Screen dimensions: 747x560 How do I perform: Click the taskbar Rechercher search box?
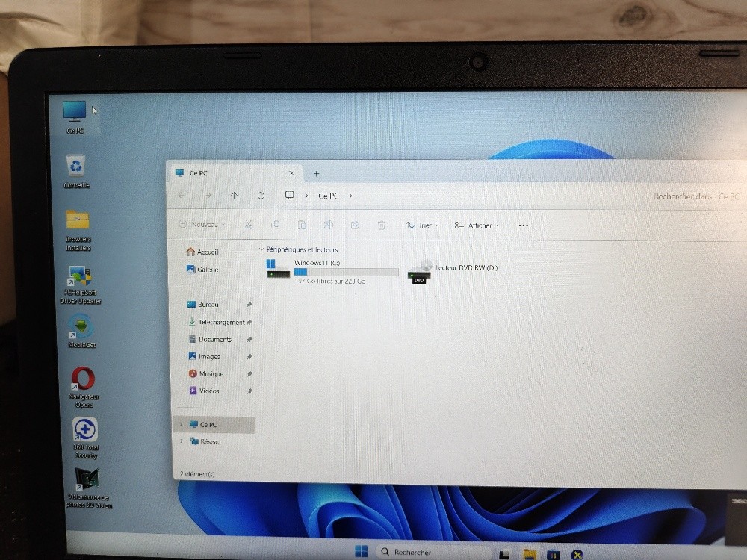tap(433, 552)
